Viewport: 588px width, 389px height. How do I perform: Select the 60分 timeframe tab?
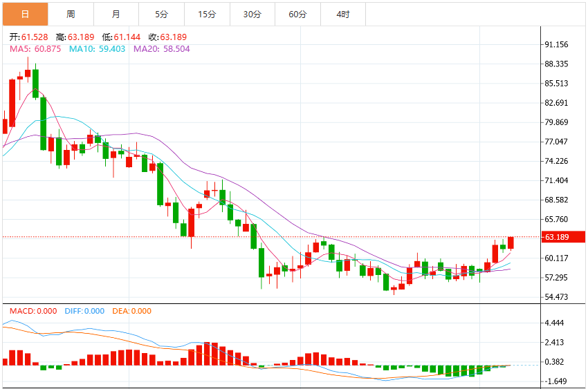coord(297,15)
